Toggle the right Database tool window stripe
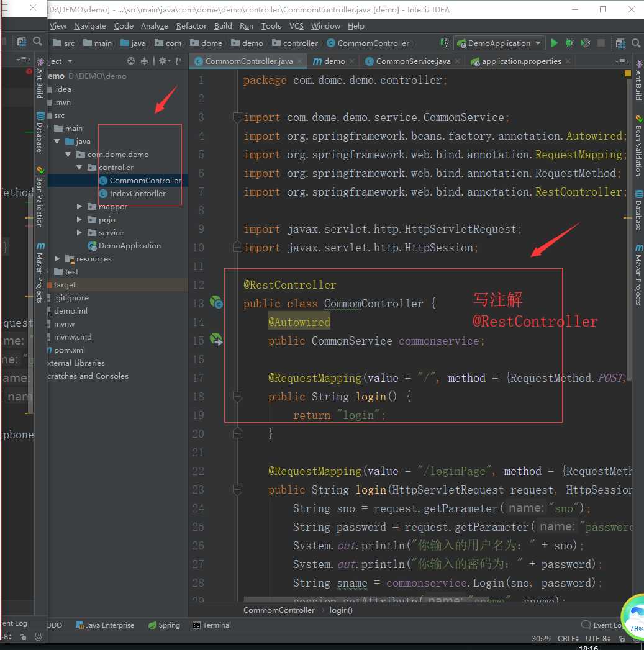 (638, 210)
